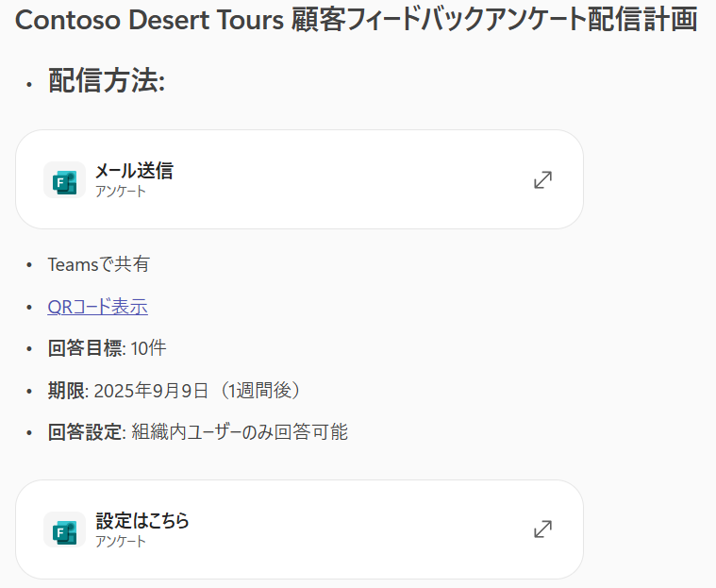This screenshot has height=588, width=716.
Task: Select the メール送信 card title
Action: (134, 171)
